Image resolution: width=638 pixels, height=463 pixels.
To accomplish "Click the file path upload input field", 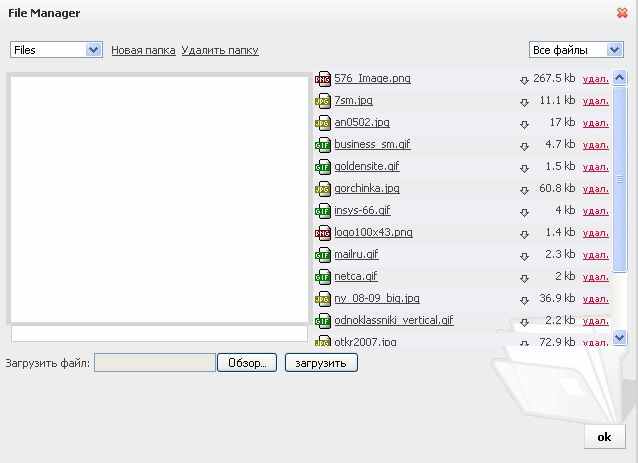I will click(155, 363).
